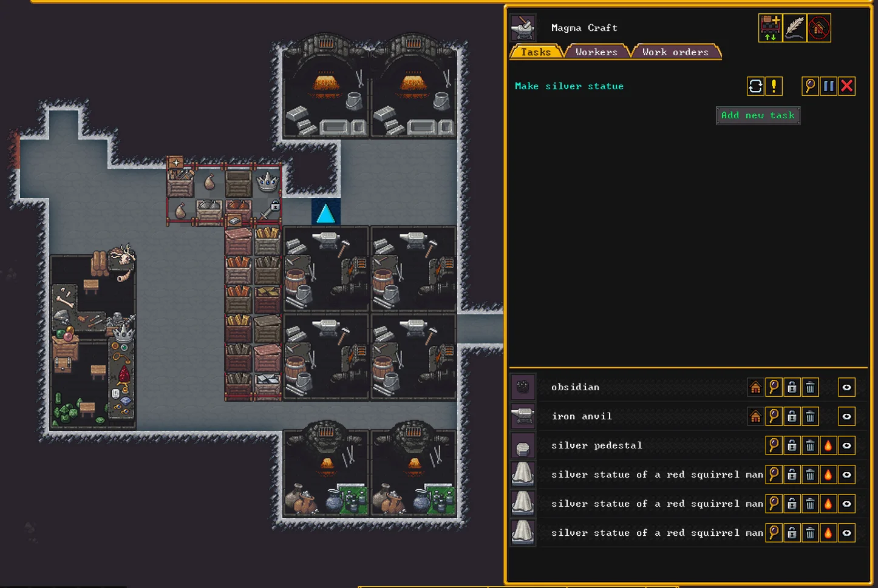Inspect the last silver statue via magnifier
The image size is (878, 588).
pos(774,533)
